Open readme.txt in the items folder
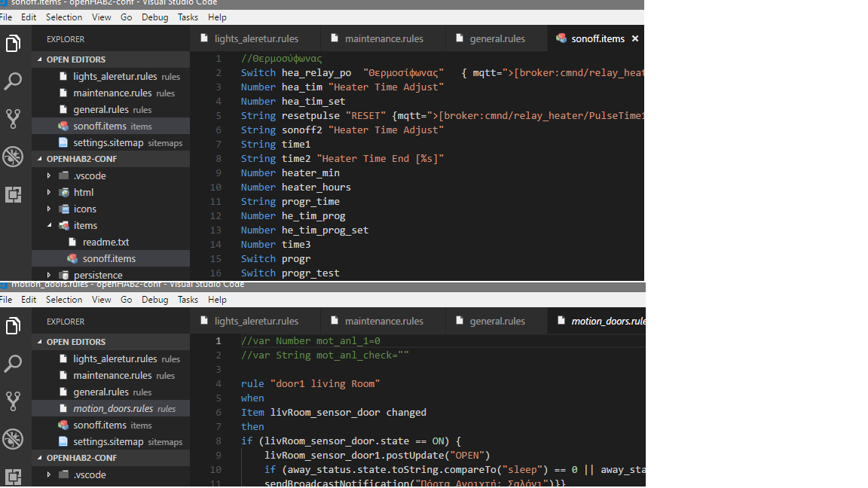The image size is (868, 488). 105,242
